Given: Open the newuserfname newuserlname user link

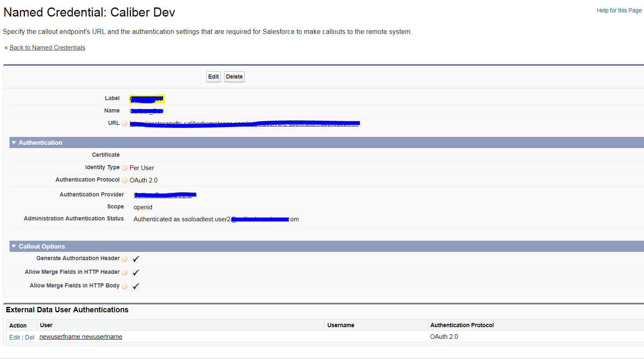Looking at the screenshot, I should click(81, 337).
